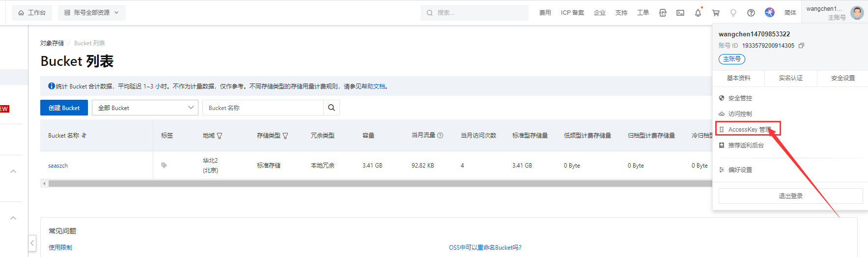Viewport: 868px width, 257px height.
Task: Select 安全设置 in account panel
Action: [x=842, y=78]
